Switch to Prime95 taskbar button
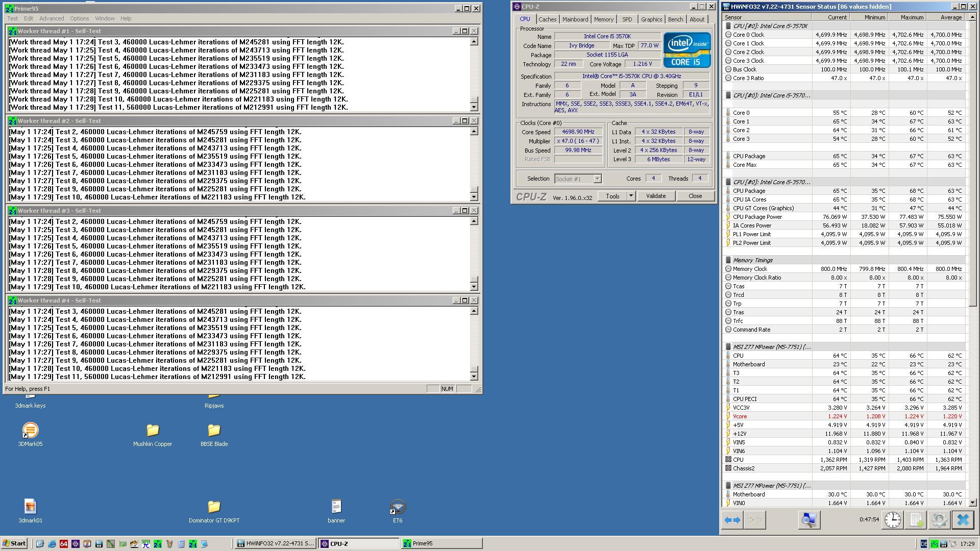 (442, 544)
